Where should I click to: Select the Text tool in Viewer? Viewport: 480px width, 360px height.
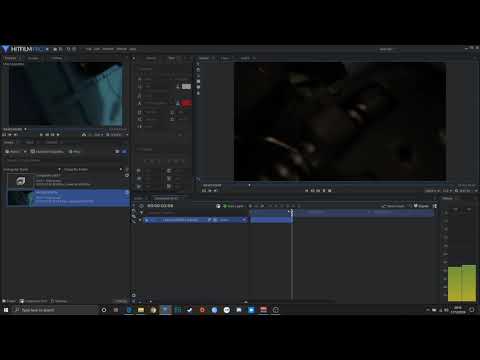pyautogui.click(x=198, y=76)
